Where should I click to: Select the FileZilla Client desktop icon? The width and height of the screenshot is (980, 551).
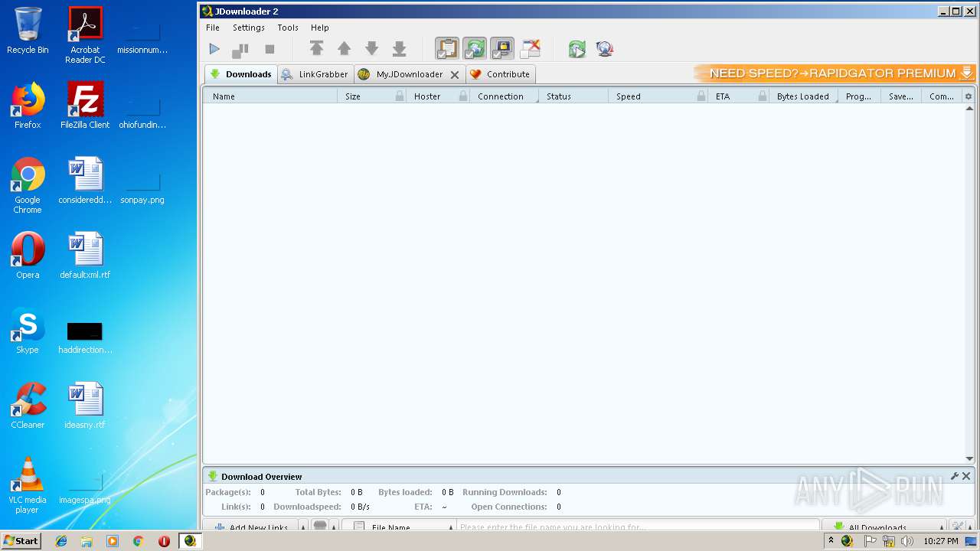pos(85,106)
